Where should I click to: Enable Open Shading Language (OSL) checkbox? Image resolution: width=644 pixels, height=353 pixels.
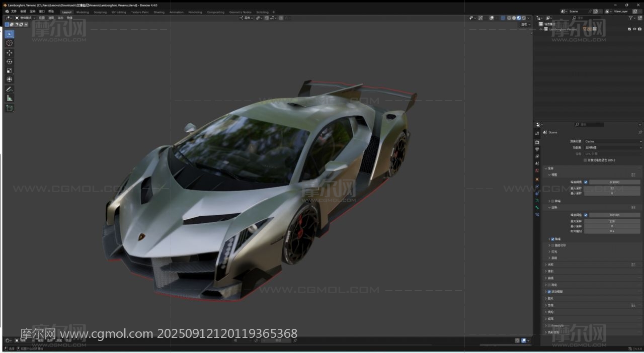(585, 160)
